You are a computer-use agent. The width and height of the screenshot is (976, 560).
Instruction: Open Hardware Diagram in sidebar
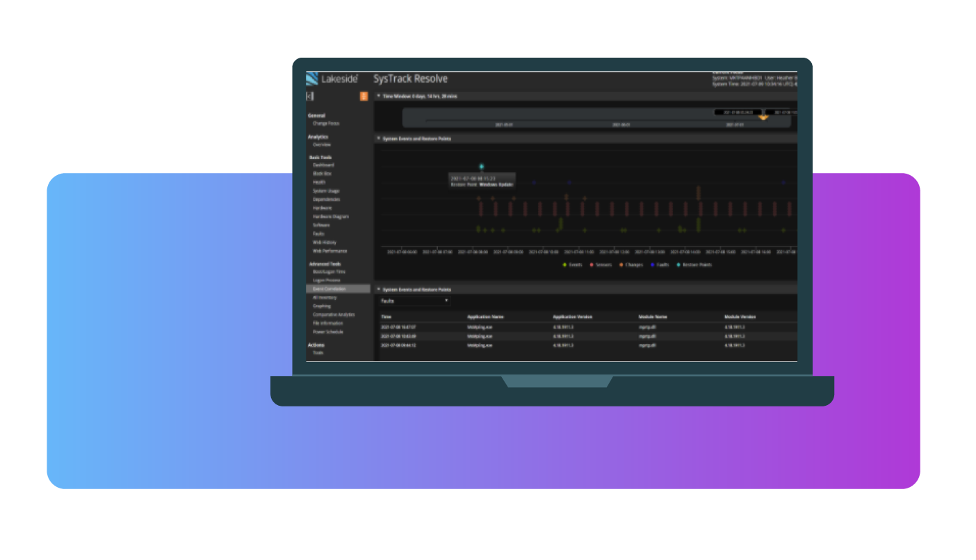coord(331,217)
